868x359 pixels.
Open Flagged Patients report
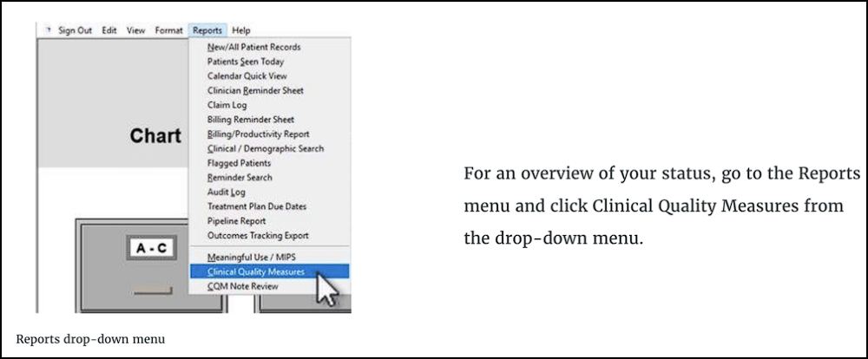[x=240, y=163]
